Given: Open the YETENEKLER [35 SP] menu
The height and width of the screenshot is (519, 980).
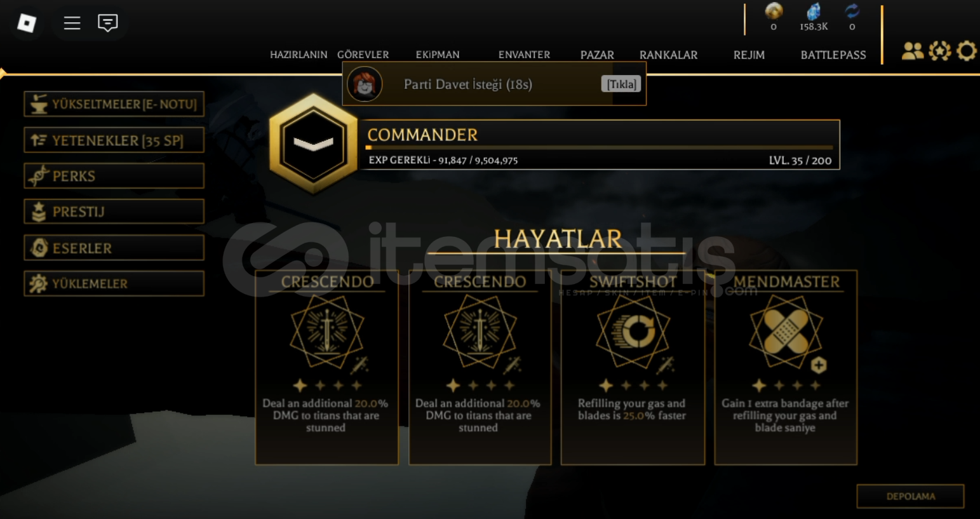Looking at the screenshot, I should [x=114, y=140].
